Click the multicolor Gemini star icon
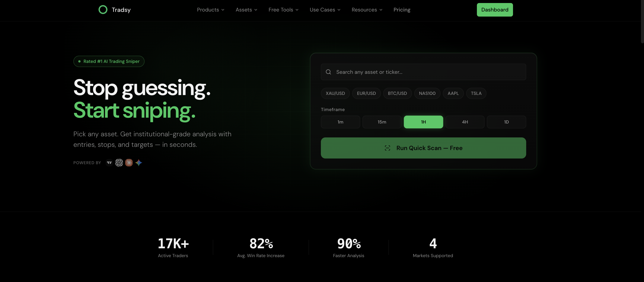This screenshot has height=282, width=644. 139,163
